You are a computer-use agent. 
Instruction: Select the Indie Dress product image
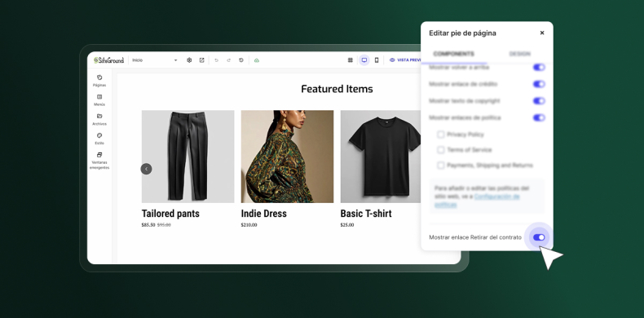(x=287, y=157)
